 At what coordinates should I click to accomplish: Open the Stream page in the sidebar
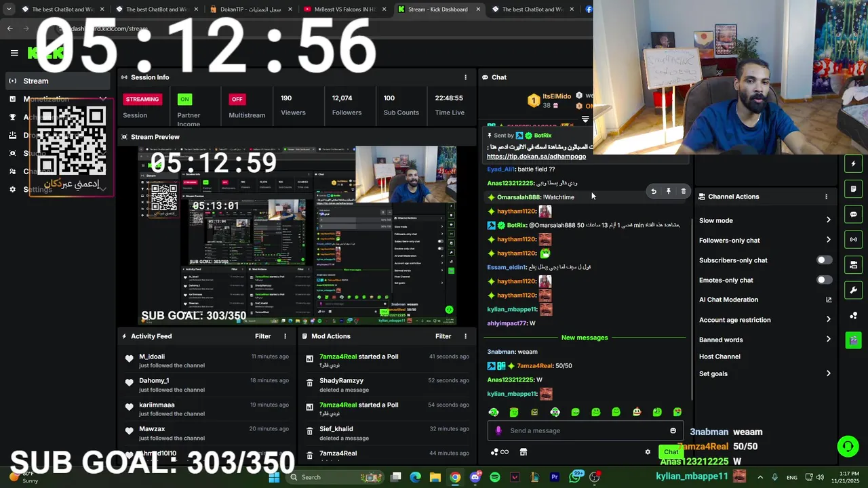[x=57, y=81]
